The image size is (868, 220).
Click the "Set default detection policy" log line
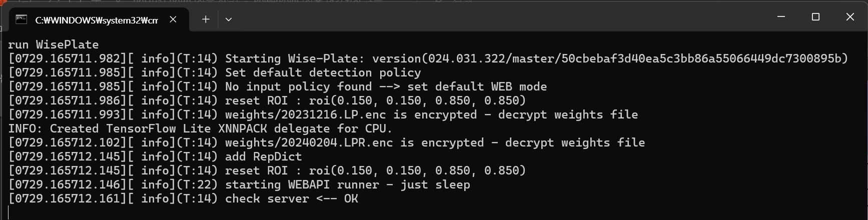[x=215, y=72]
